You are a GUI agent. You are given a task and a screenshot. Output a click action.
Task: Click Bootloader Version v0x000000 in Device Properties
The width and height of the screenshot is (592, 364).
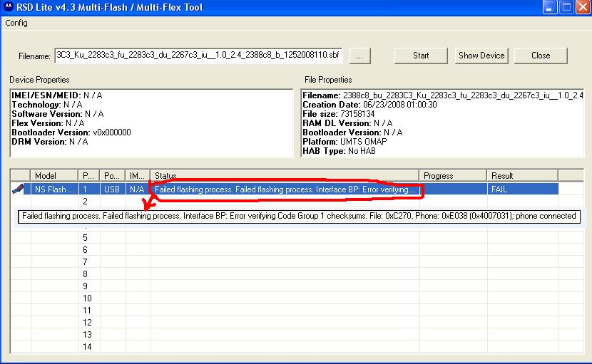click(x=71, y=132)
